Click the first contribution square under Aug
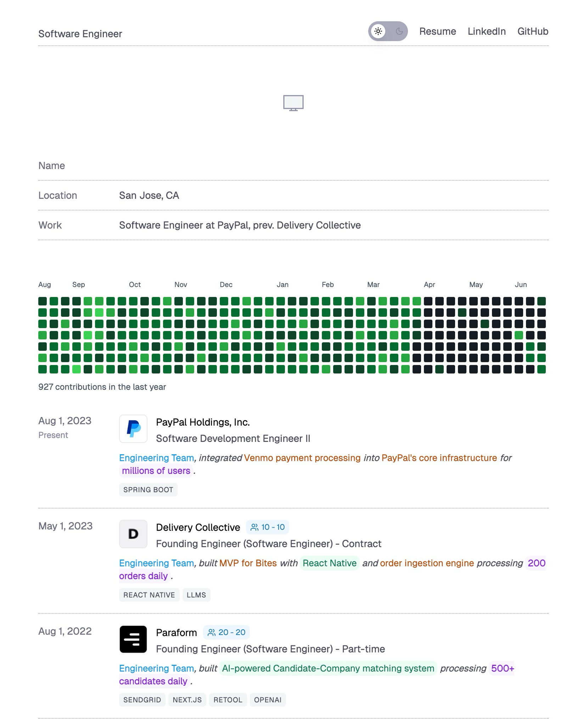The image size is (588, 719). tap(43, 301)
